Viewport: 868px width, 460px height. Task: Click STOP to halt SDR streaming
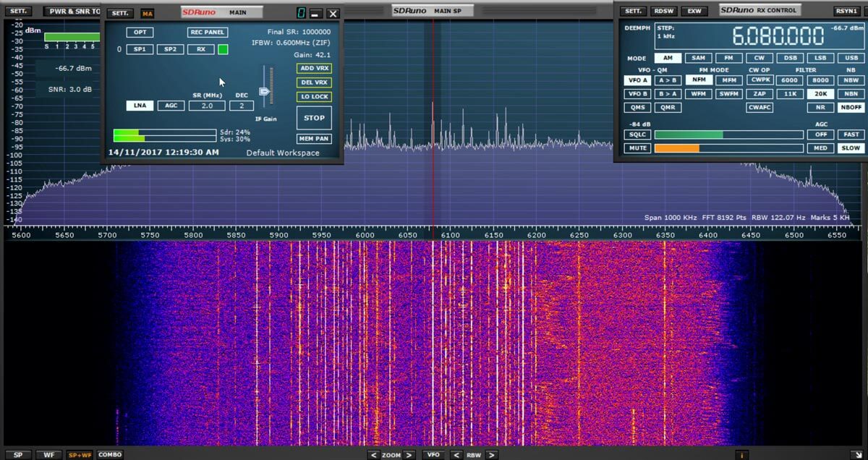click(314, 118)
